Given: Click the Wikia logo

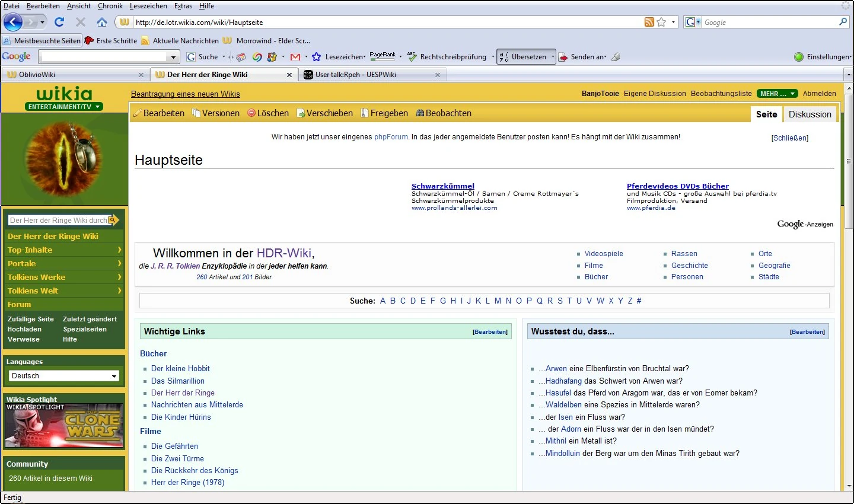Looking at the screenshot, I should [64, 94].
